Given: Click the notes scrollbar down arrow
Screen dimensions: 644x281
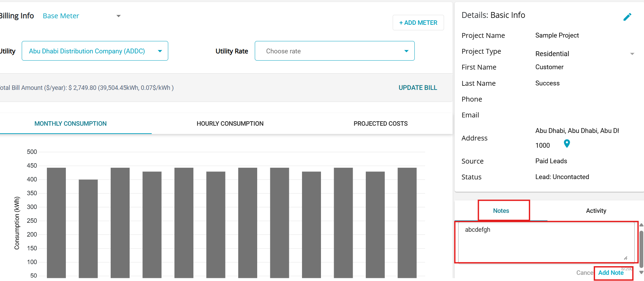Looking at the screenshot, I should pyautogui.click(x=641, y=272).
